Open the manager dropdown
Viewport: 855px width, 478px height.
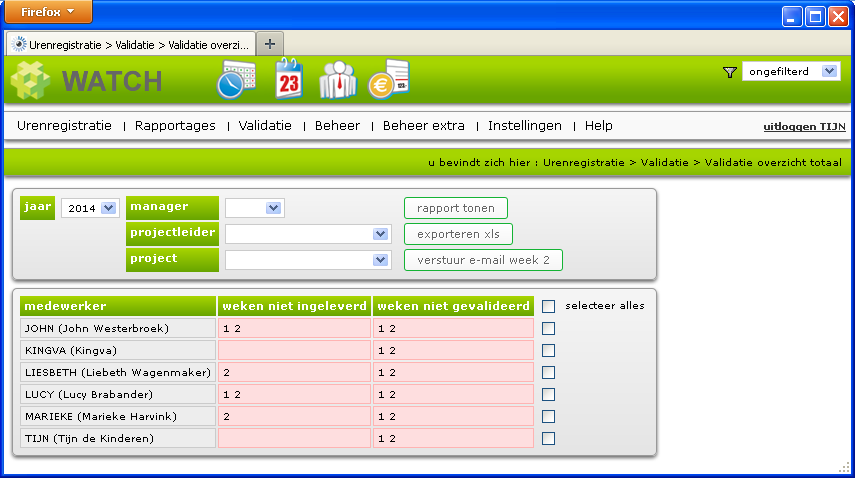pyautogui.click(x=255, y=208)
